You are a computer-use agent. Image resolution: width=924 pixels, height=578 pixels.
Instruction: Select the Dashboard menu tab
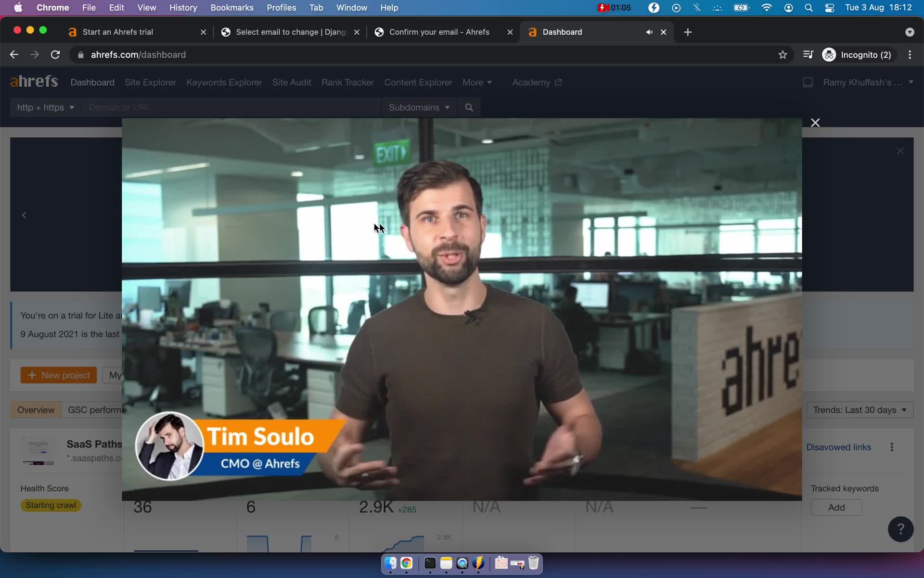pos(92,82)
